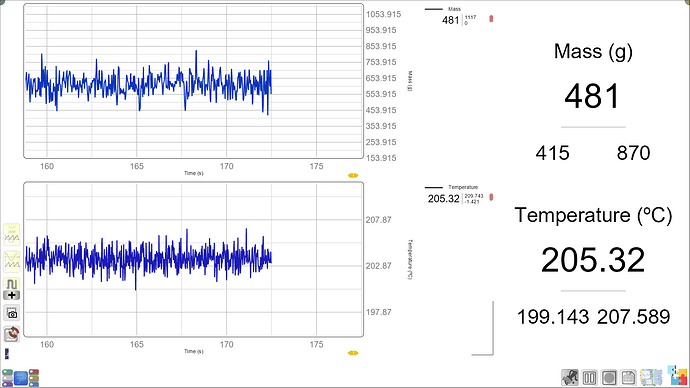Click the yellow arrows handle under the Temperature chart

[353, 353]
